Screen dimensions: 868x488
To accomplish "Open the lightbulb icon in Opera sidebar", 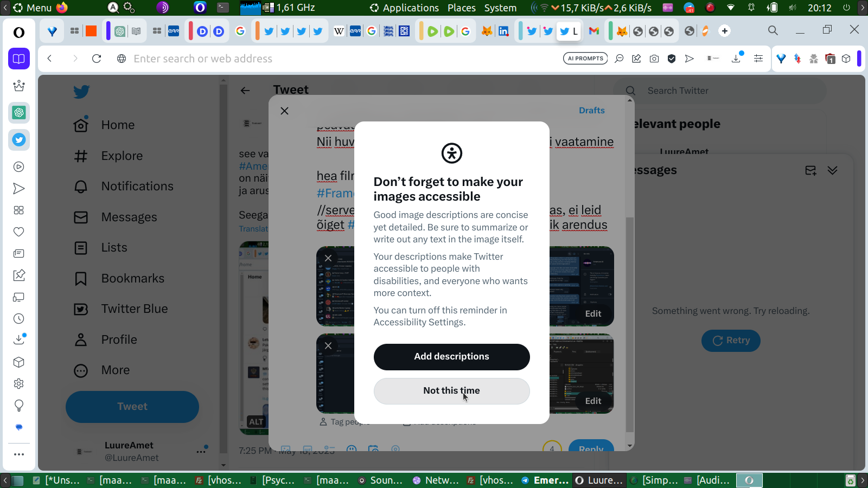I will click(x=19, y=406).
